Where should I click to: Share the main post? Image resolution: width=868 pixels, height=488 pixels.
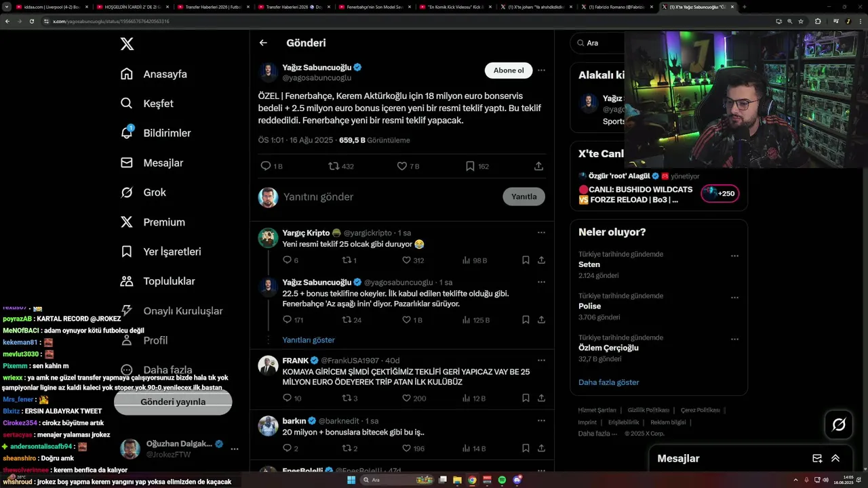[538, 166]
